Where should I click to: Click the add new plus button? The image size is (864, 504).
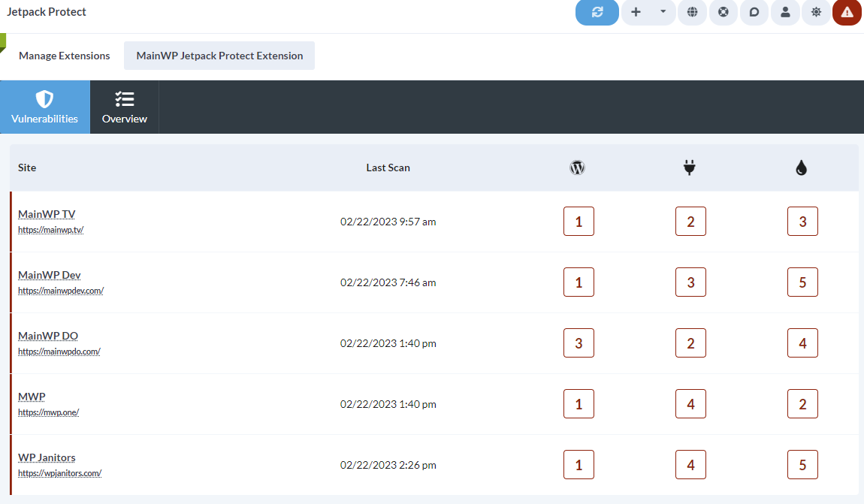(x=636, y=13)
